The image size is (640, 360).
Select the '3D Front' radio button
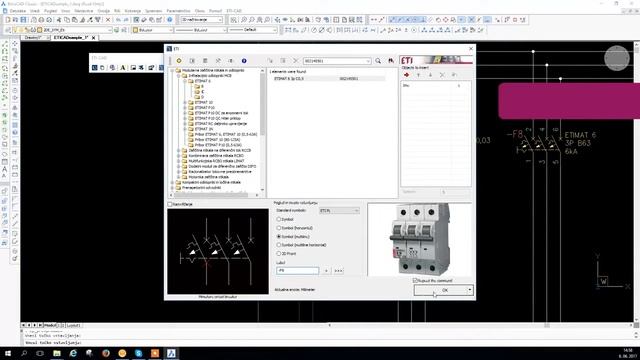279,254
